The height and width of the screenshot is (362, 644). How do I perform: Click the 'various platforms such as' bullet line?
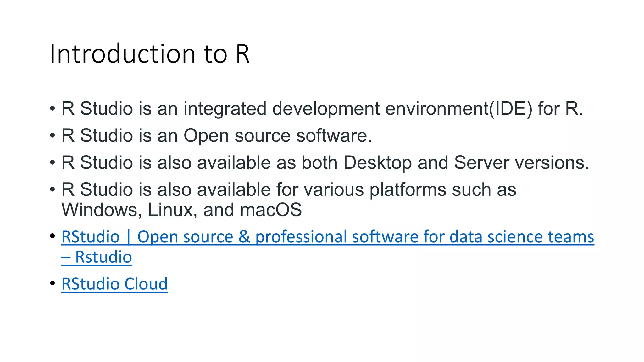[x=289, y=190]
